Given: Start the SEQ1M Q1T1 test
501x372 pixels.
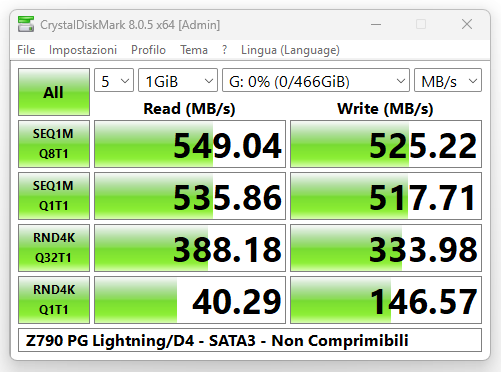Looking at the screenshot, I should [x=54, y=196].
